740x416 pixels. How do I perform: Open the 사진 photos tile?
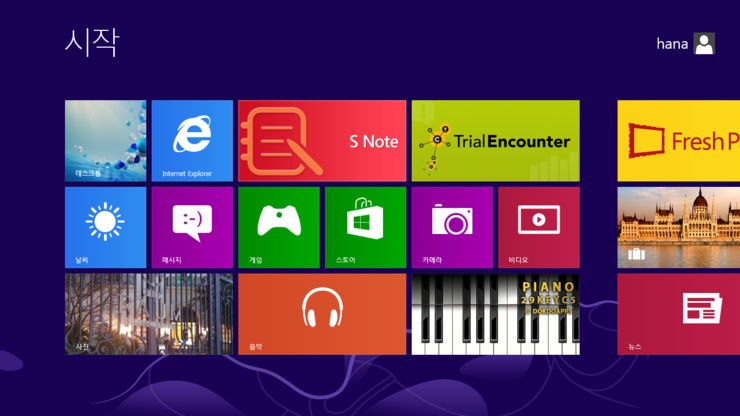coord(149,314)
